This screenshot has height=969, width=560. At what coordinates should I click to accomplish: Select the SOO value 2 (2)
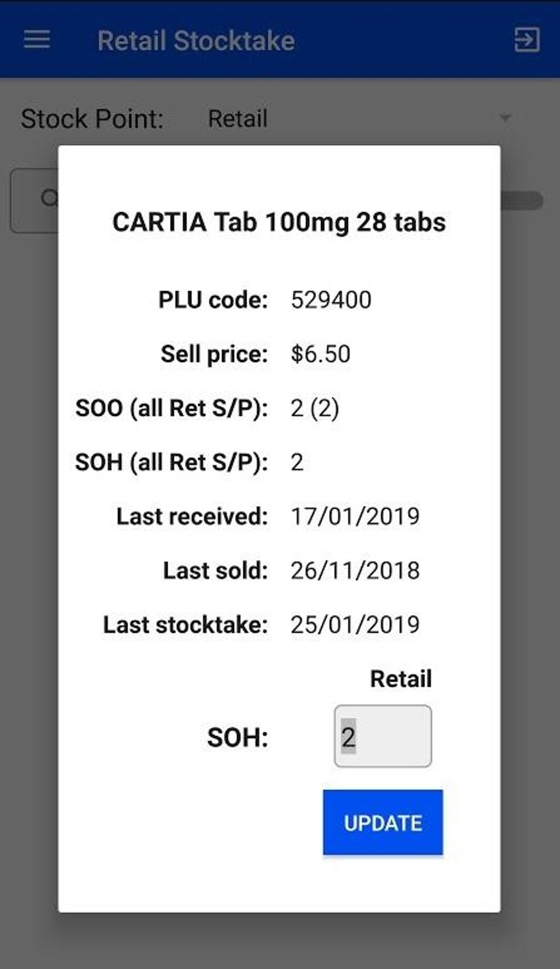pos(315,408)
